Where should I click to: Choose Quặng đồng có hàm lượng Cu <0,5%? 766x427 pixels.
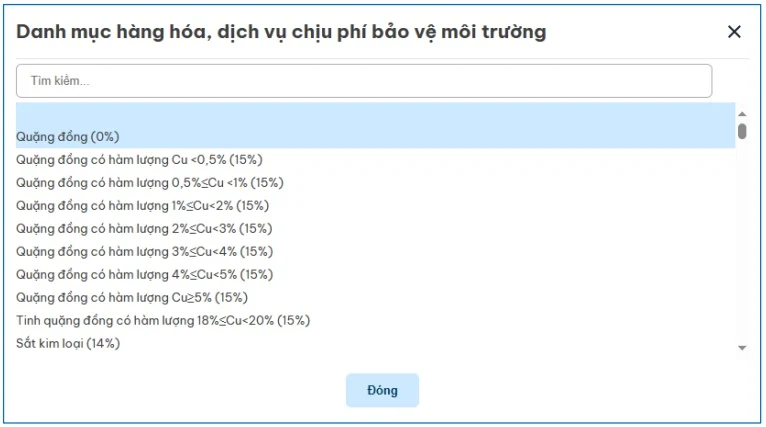coord(139,159)
